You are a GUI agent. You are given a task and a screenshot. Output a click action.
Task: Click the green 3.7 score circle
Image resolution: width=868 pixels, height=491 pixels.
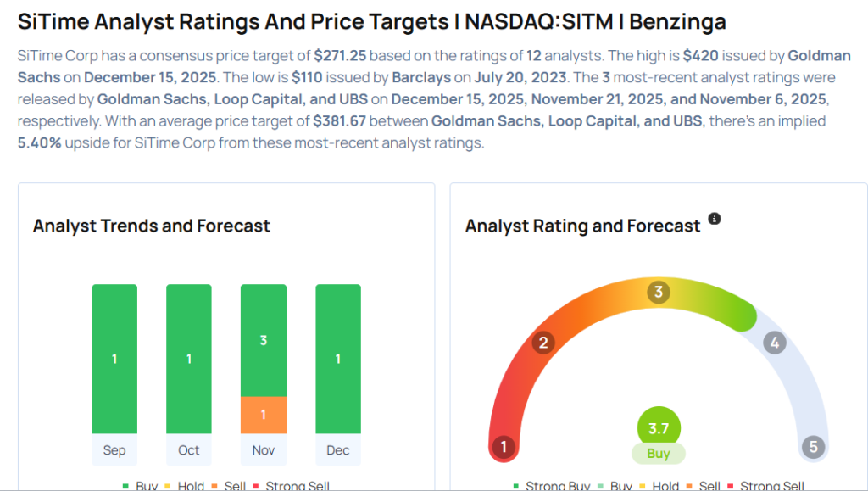[x=659, y=428]
